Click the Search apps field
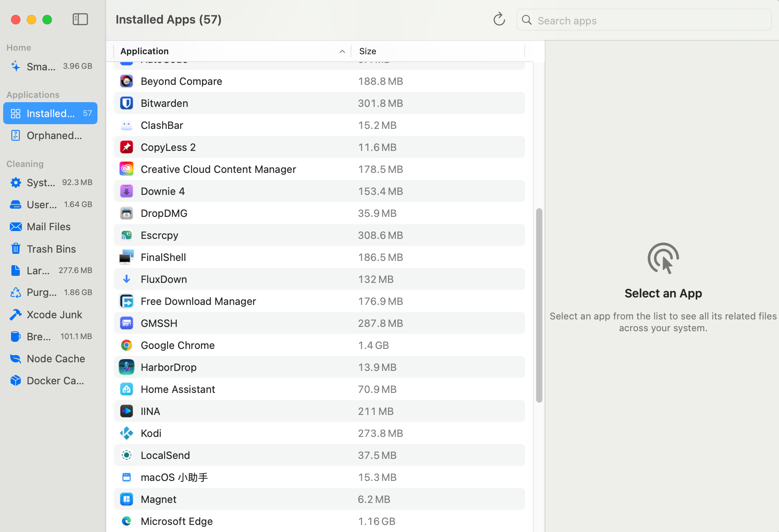 [643, 20]
